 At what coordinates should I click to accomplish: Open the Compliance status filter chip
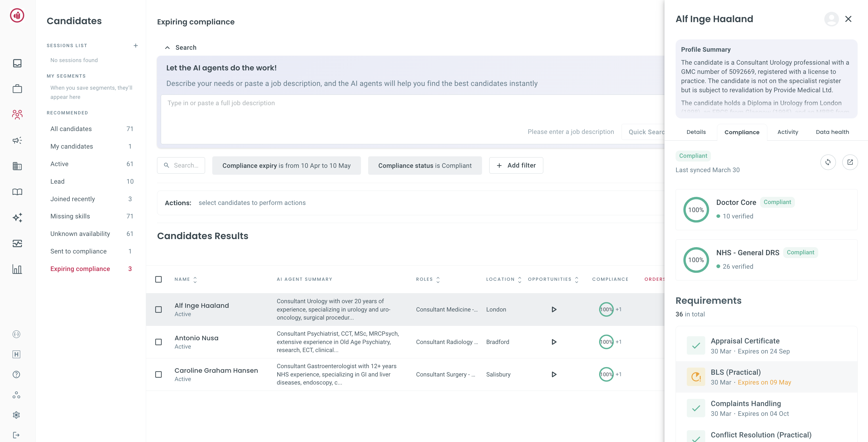425,166
